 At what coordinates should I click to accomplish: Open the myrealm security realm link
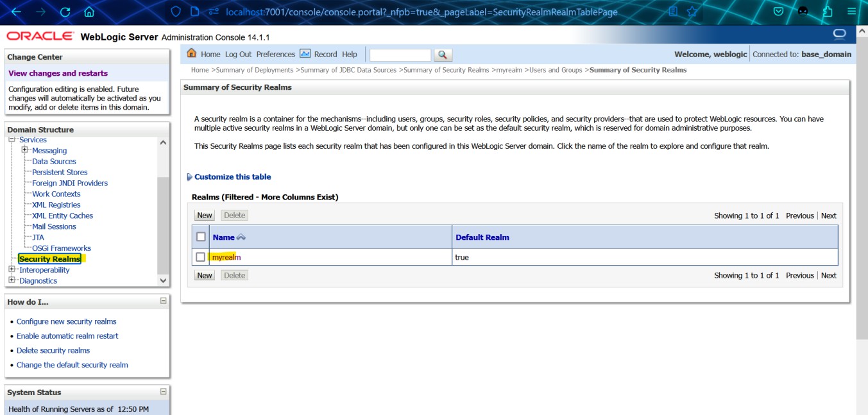click(x=226, y=257)
